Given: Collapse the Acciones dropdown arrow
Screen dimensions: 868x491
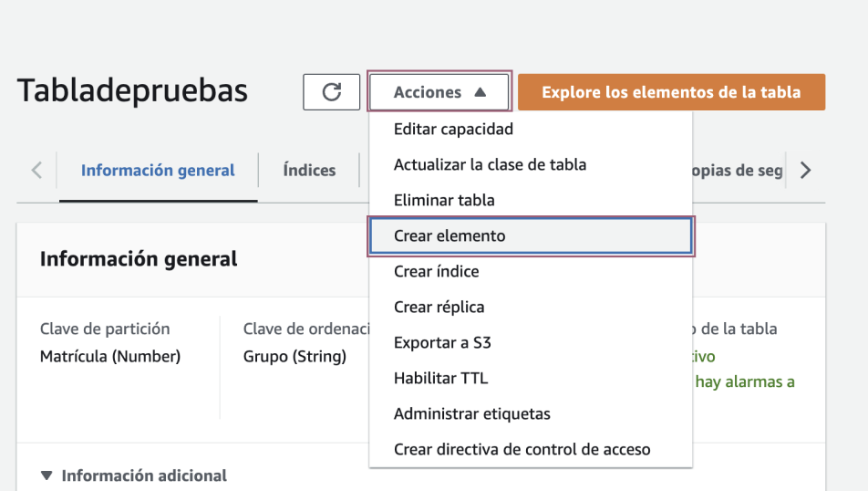Looking at the screenshot, I should [480, 92].
